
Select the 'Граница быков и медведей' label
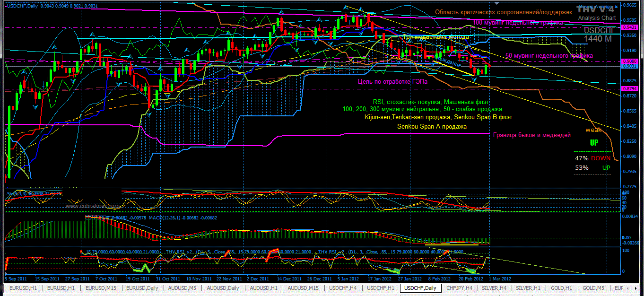tap(532, 135)
